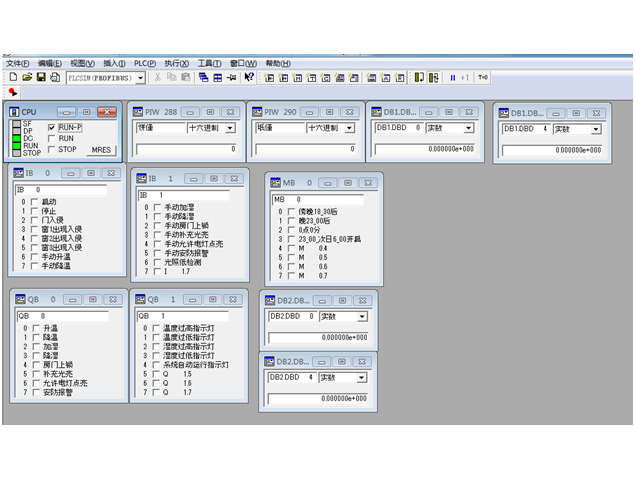Viewport: 635px width, 489px height.
Task: Toggle the always on top pin icon
Action: click(231, 77)
